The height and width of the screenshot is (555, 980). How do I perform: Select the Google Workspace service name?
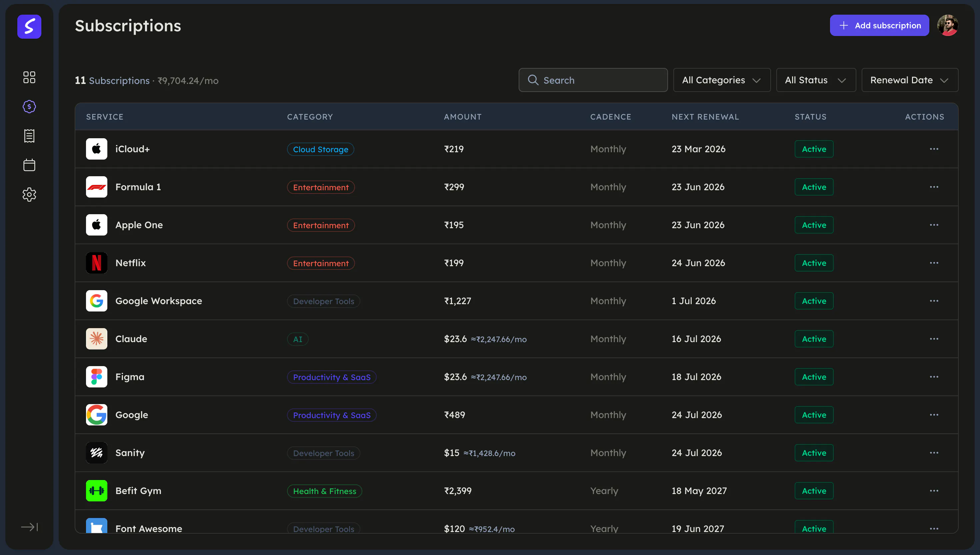tap(159, 301)
